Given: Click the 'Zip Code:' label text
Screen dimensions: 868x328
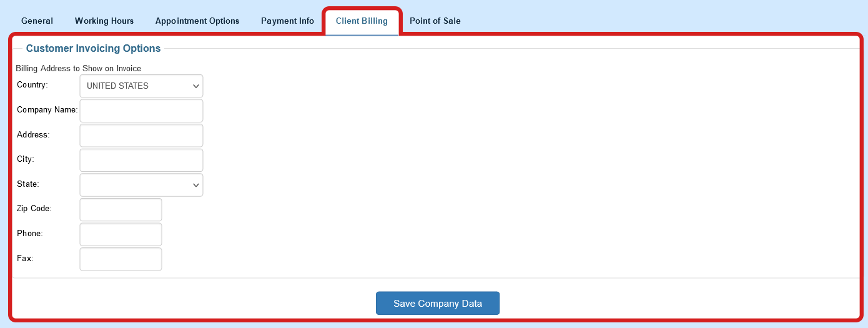Looking at the screenshot, I should click(x=34, y=209).
